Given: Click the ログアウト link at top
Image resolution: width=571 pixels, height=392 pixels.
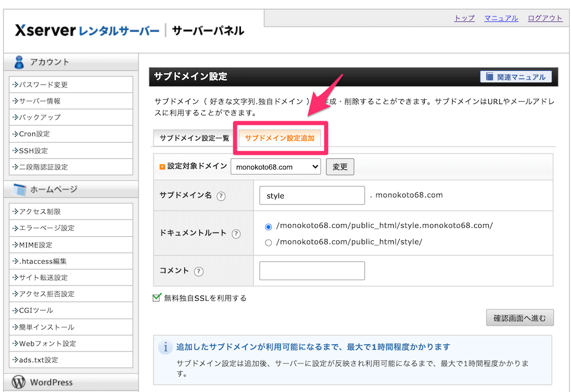Looking at the screenshot, I should tap(544, 18).
